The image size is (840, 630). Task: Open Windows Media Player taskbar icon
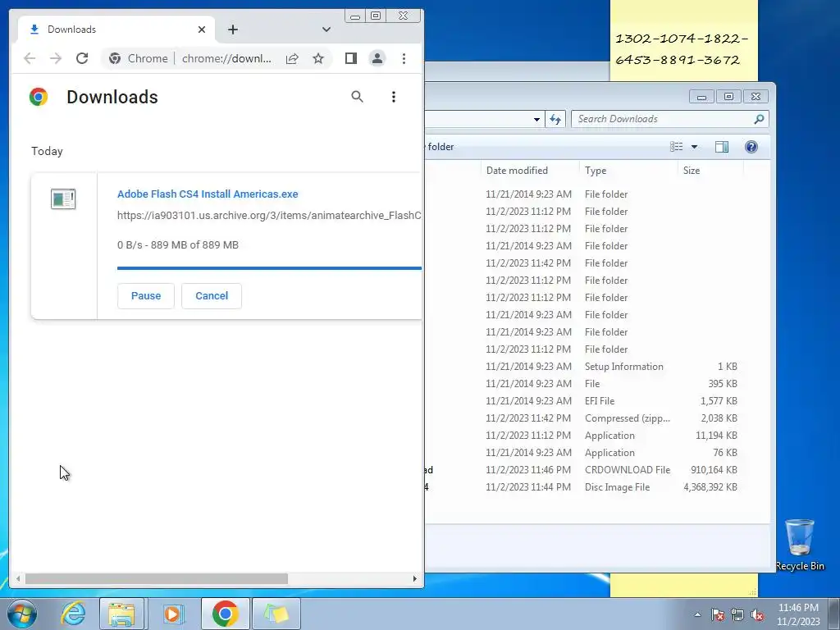172,614
